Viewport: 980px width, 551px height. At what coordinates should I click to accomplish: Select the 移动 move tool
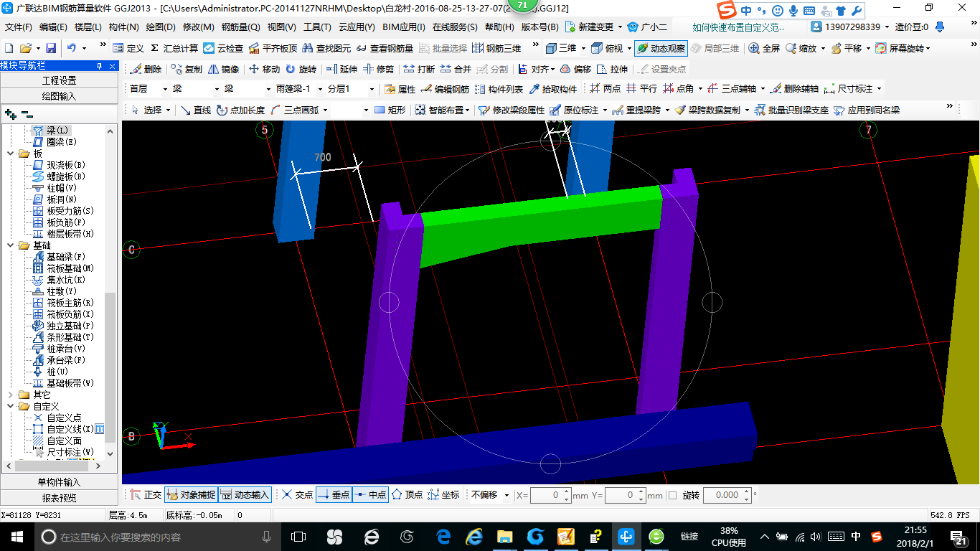point(264,70)
